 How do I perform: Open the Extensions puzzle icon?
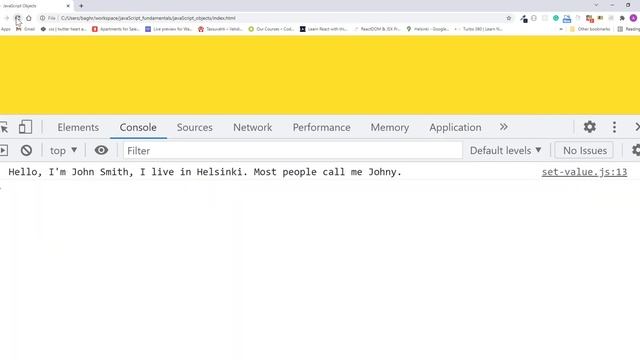[622, 18]
